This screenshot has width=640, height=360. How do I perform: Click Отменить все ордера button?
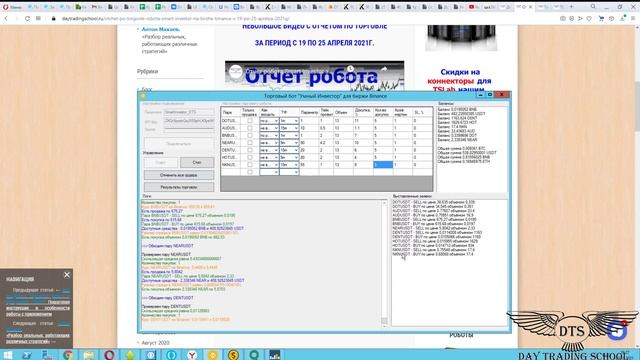[179, 175]
